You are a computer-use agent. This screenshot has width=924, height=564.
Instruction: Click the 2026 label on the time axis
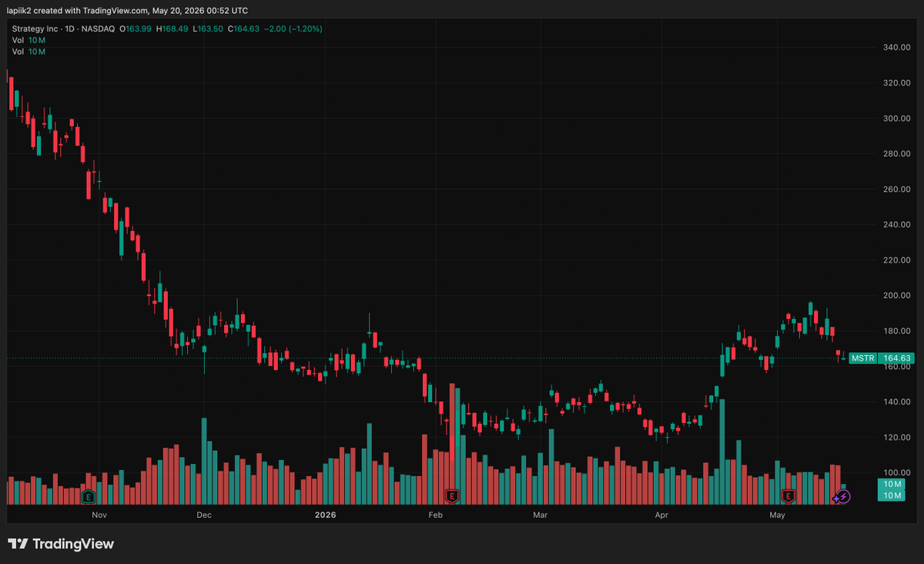point(326,514)
